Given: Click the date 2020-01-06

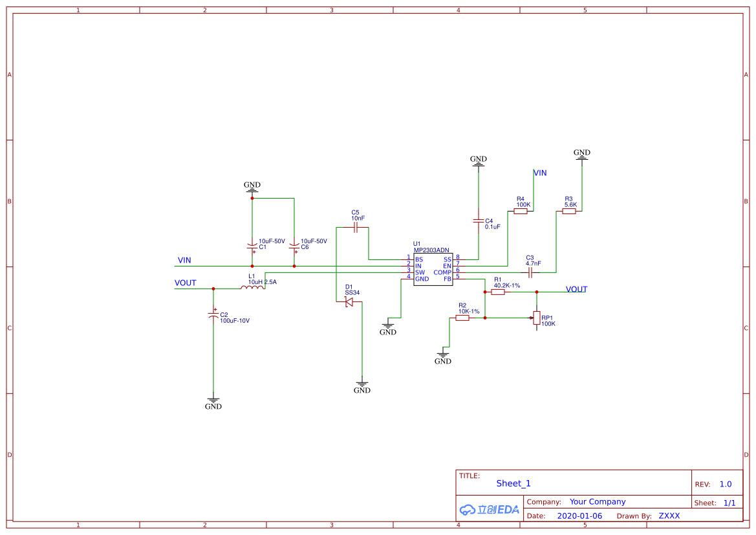Looking at the screenshot, I should click(x=579, y=516).
